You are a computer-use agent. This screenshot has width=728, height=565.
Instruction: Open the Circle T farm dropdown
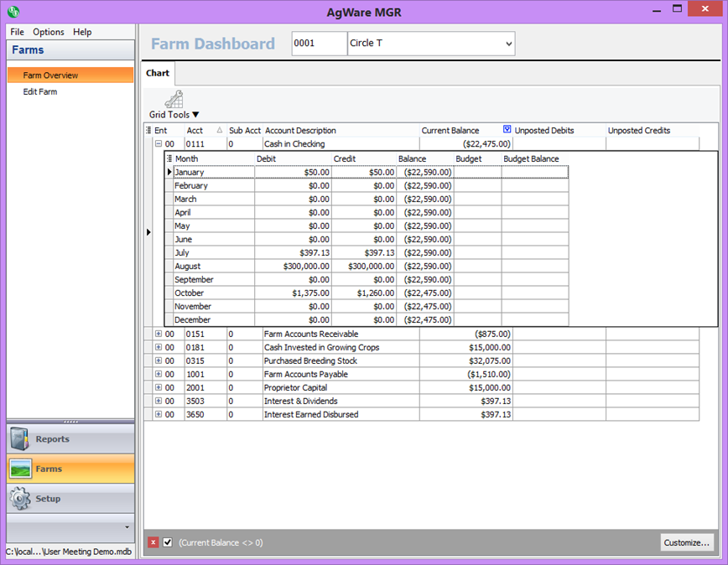click(508, 44)
